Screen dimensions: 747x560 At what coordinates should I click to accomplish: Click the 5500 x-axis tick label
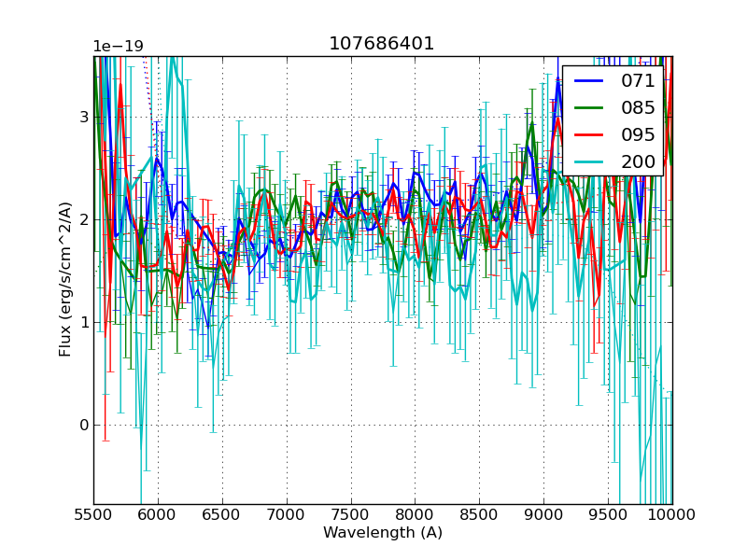coord(93,514)
